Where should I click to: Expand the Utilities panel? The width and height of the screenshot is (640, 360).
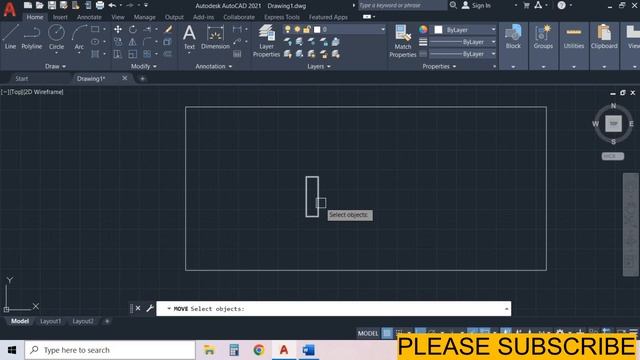[574, 67]
